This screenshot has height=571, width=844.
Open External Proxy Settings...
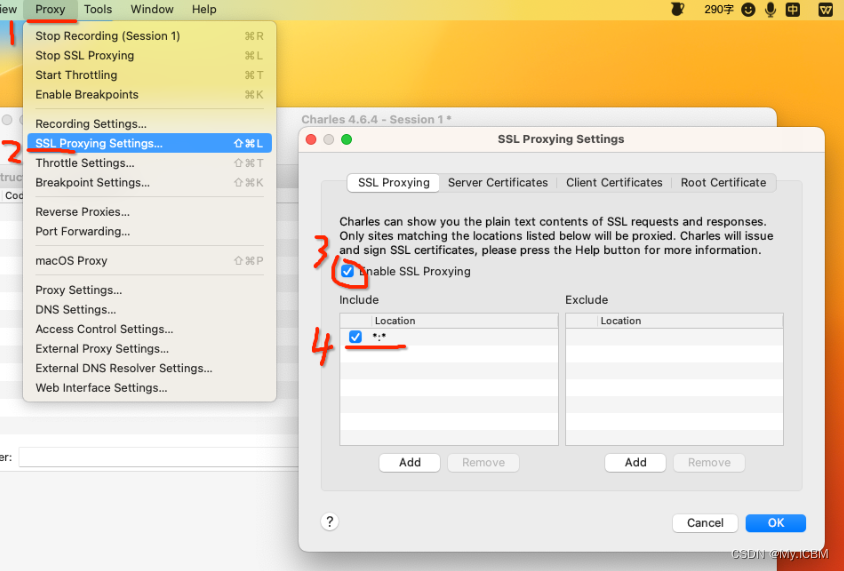click(x=149, y=349)
